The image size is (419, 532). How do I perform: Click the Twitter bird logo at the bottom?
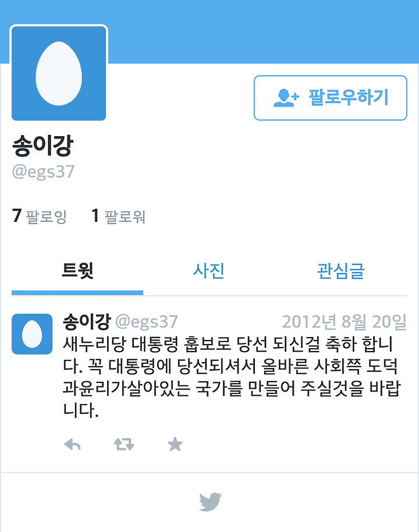coord(210,502)
